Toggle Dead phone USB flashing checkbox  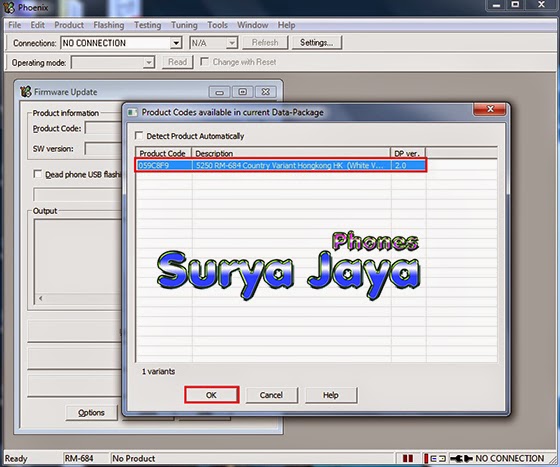pyautogui.click(x=37, y=174)
